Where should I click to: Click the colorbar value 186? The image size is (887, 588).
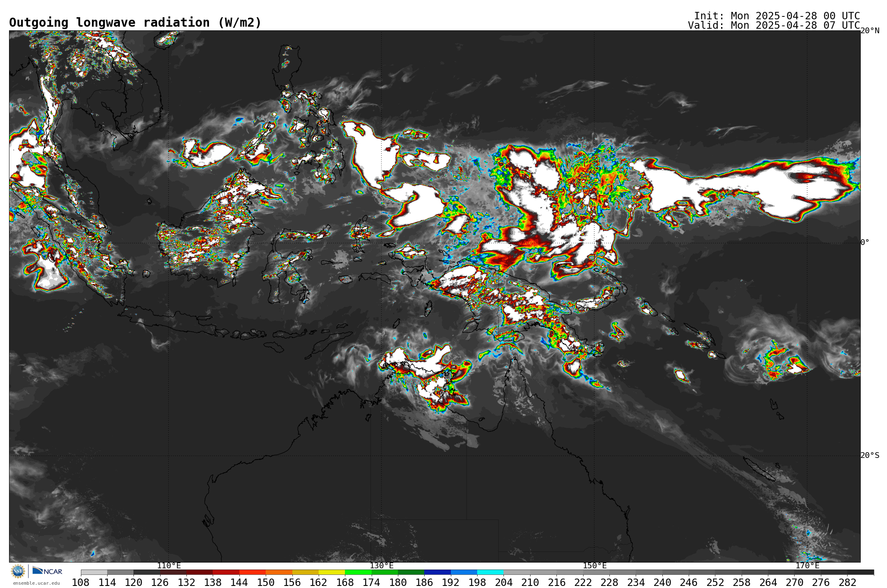(424, 583)
